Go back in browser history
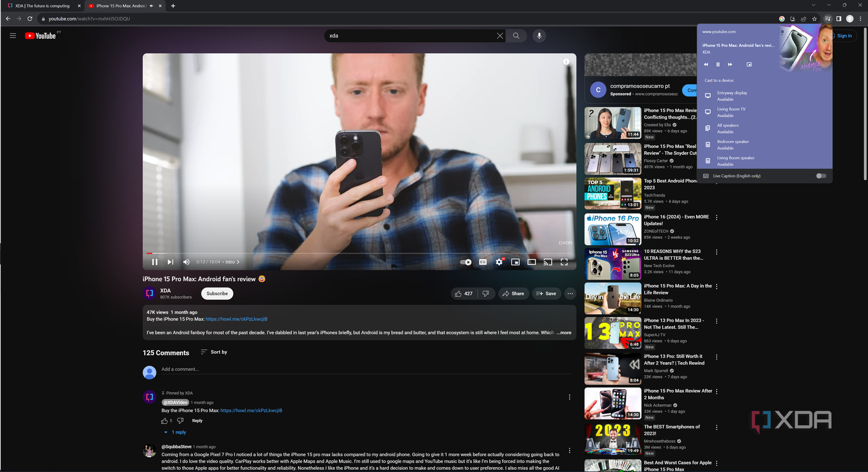The height and width of the screenshot is (472, 868). click(8, 19)
